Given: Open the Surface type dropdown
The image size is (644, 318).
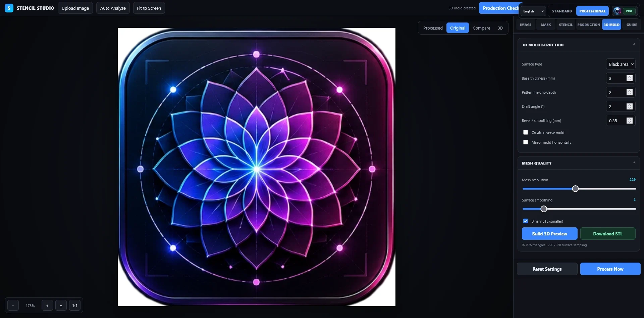Looking at the screenshot, I should click(x=621, y=64).
